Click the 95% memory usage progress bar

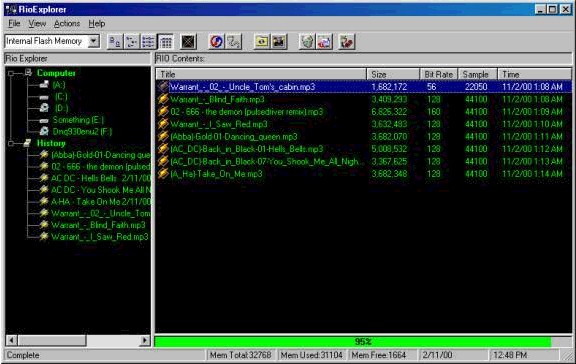363,342
